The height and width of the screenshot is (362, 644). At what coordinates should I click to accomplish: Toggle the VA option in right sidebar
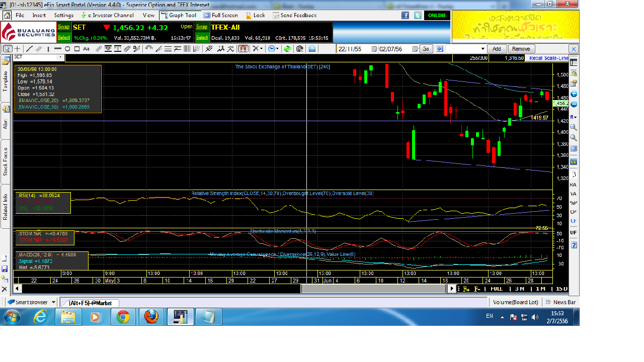pyautogui.click(x=573, y=194)
